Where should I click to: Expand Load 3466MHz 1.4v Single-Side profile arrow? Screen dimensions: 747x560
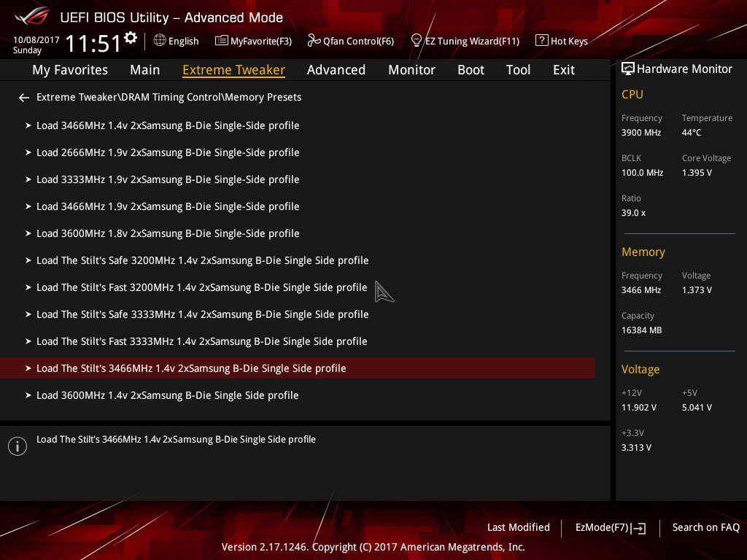(28, 125)
